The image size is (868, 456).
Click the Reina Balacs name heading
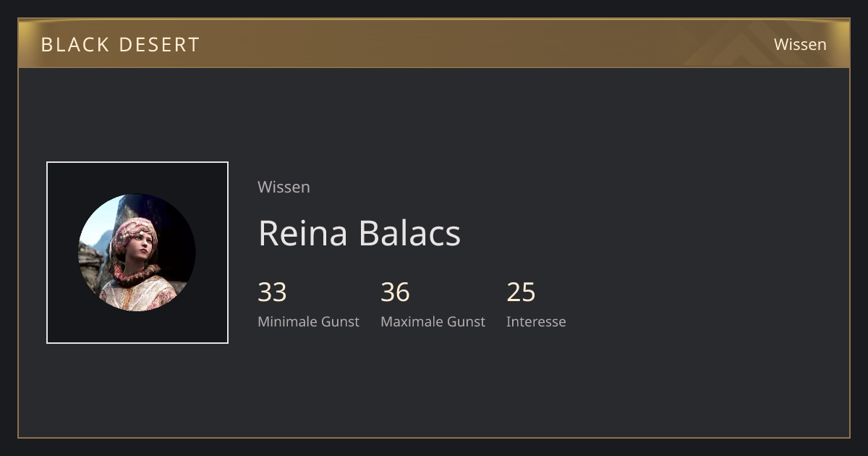coord(359,233)
